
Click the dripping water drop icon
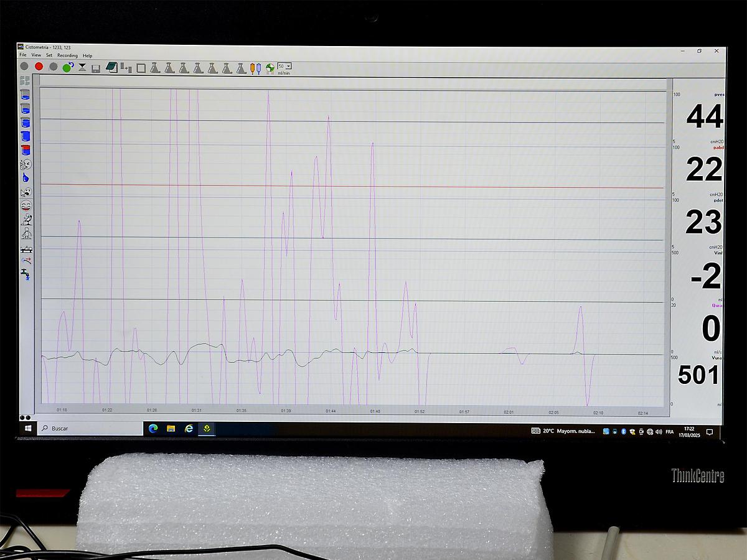pyautogui.click(x=26, y=178)
